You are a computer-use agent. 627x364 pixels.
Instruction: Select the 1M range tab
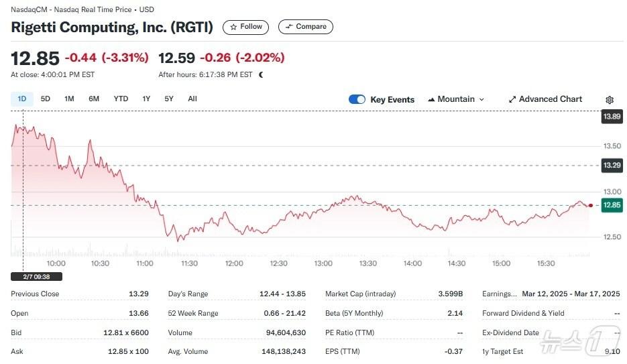[69, 99]
